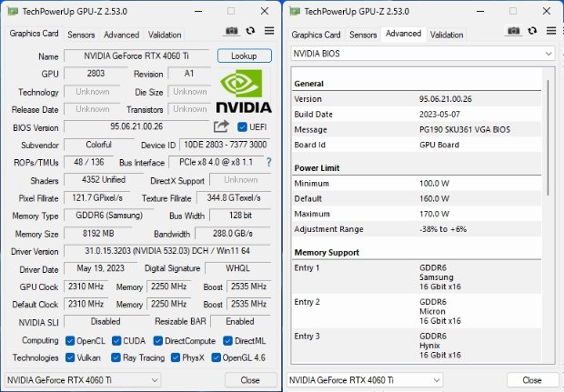Toggle the DirectCompute checkbox
564x392 pixels.
click(158, 340)
